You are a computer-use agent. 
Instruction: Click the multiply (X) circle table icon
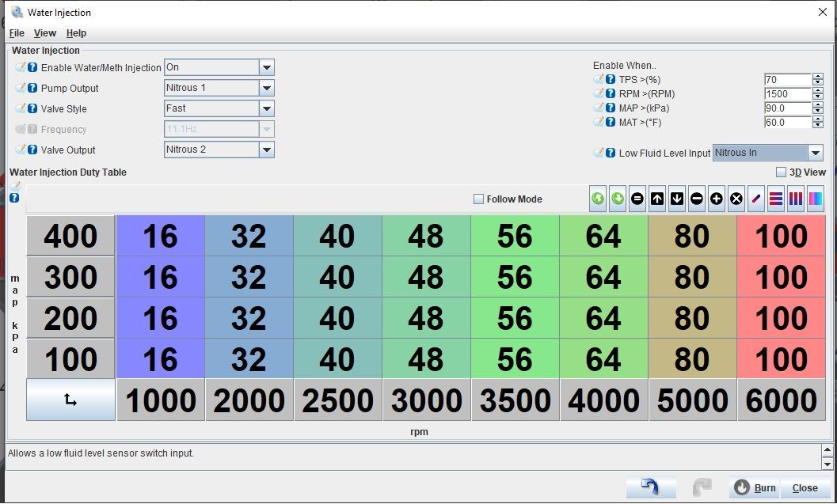point(736,199)
